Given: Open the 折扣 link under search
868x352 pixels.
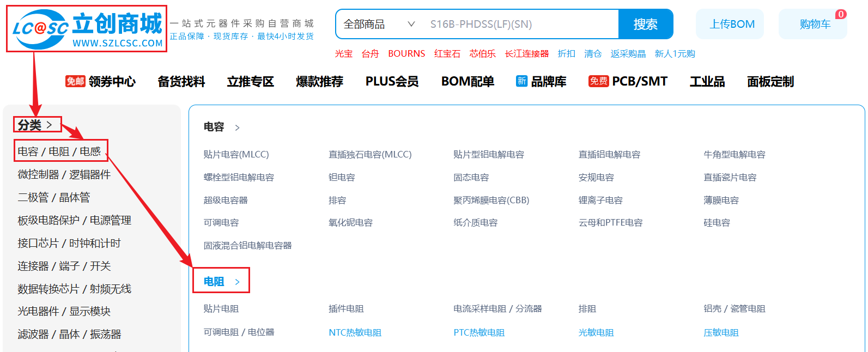Looking at the screenshot, I should click(x=567, y=53).
